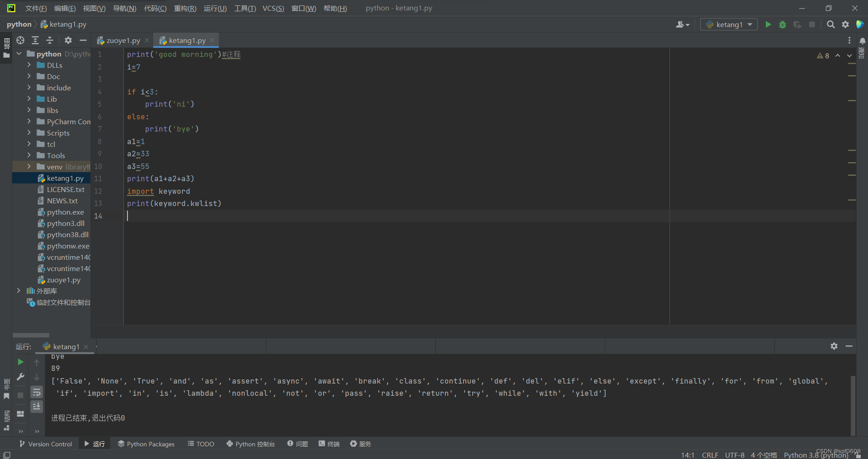The image size is (868, 459).
Task: Go up the stack trace arrow in Run panel
Action: pyautogui.click(x=37, y=362)
